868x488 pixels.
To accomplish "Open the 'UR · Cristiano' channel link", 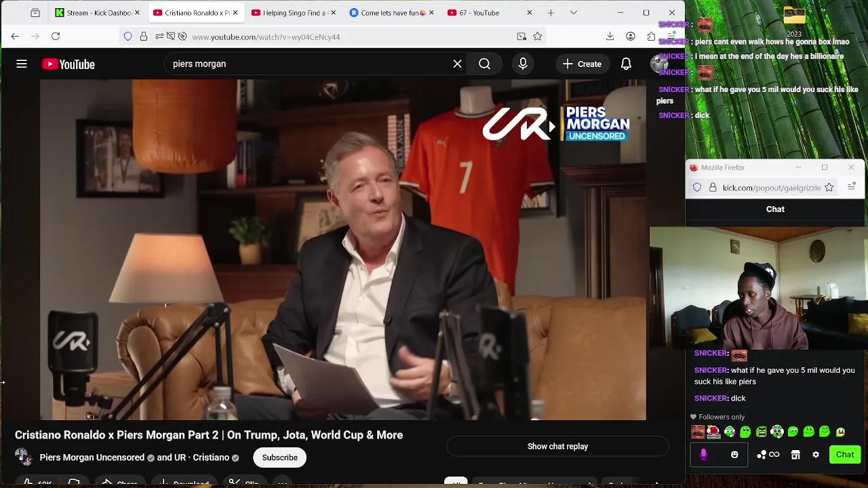I will pos(201,457).
